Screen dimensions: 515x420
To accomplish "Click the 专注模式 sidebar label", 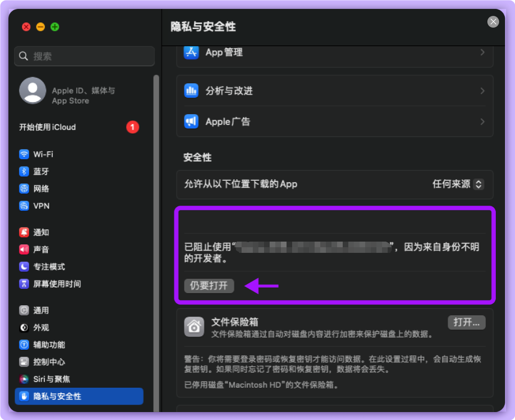I will click(49, 266).
